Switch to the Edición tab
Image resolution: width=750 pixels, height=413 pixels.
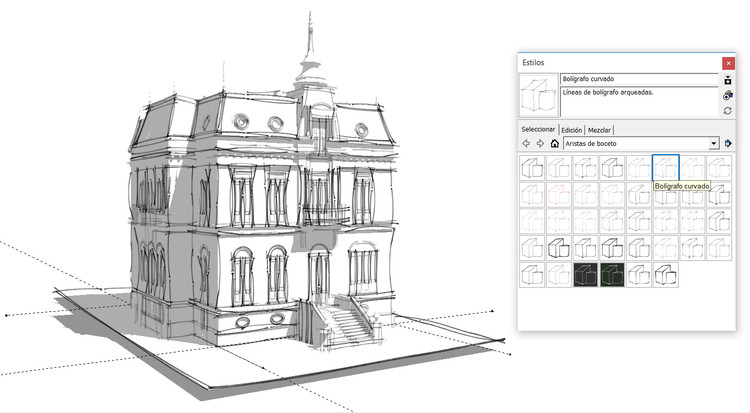pyautogui.click(x=571, y=130)
